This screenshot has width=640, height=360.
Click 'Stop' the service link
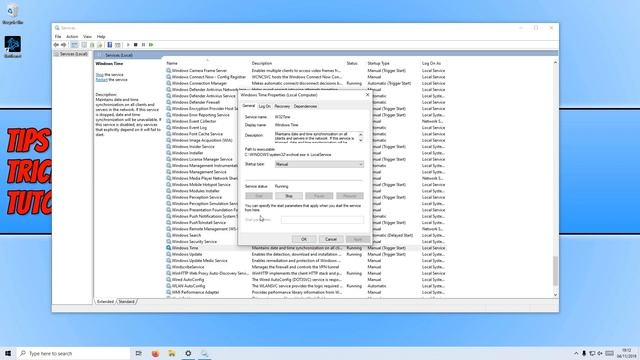100,75
